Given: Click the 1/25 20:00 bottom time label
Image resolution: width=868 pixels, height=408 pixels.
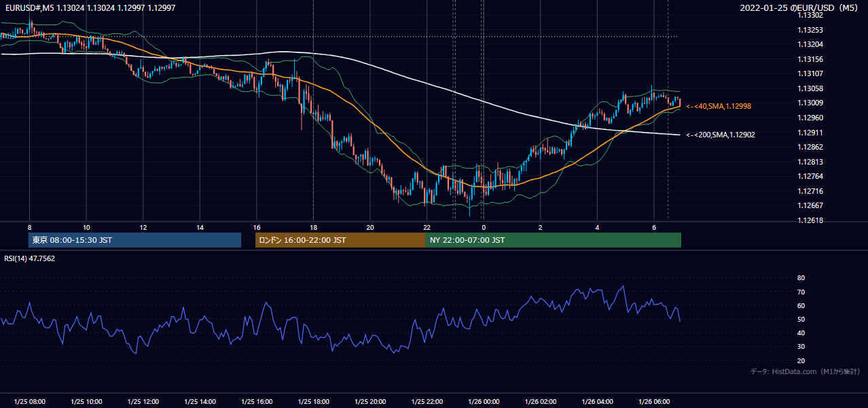Looking at the screenshot, I should (x=370, y=402).
